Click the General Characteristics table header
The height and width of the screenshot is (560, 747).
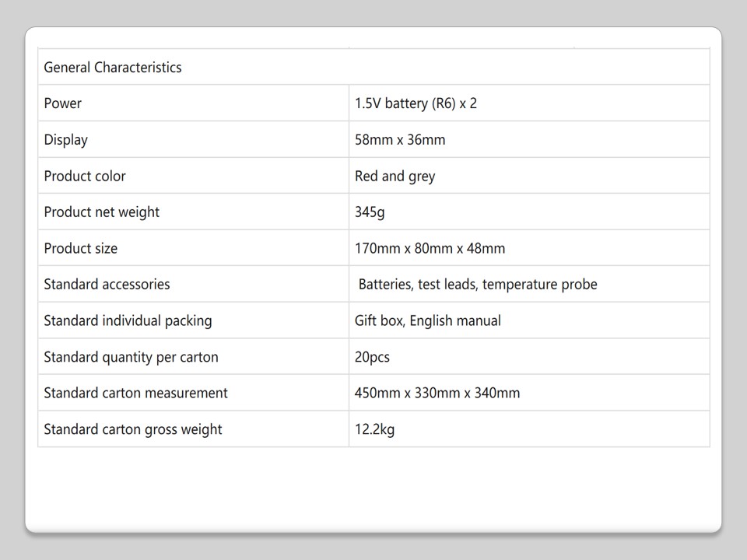coord(113,68)
